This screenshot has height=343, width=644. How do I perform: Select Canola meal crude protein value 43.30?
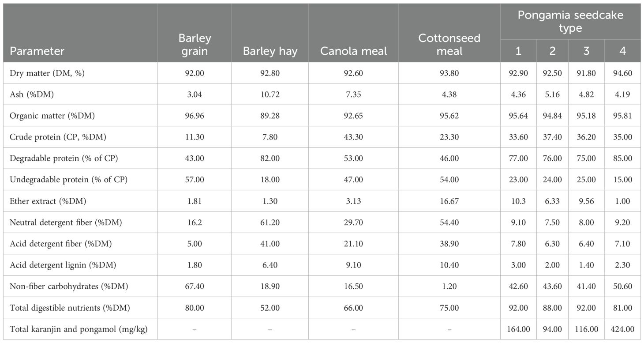[353, 137]
